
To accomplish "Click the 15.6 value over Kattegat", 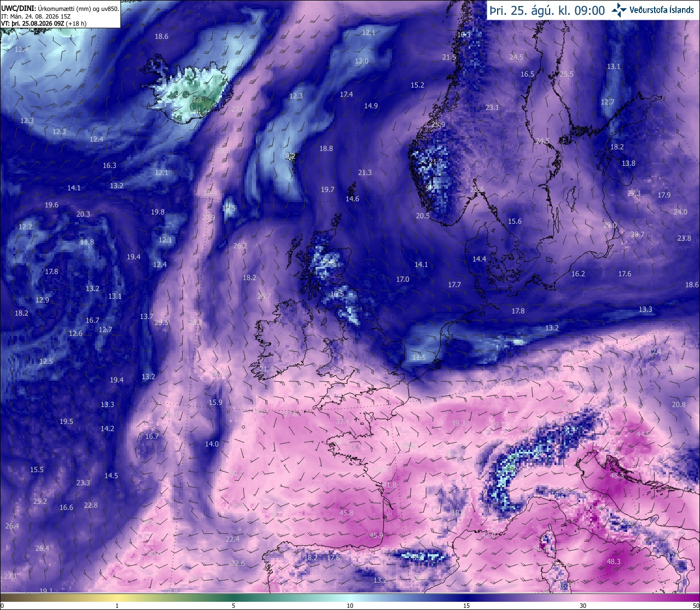I will click(515, 221).
